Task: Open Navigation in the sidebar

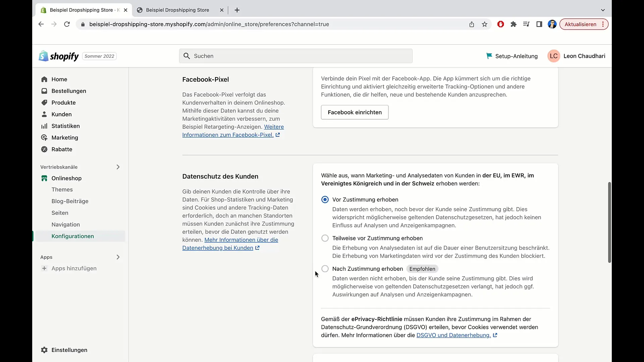Action: 66,225
